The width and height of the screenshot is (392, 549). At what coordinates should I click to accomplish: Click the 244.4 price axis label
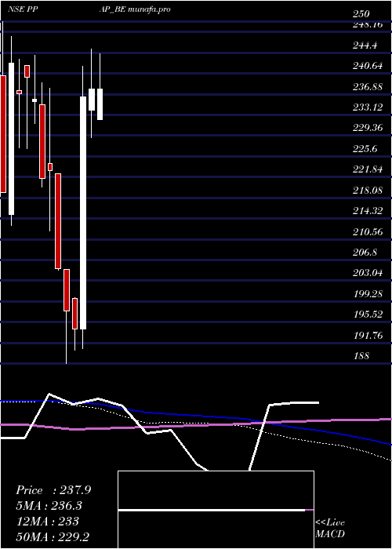pyautogui.click(x=365, y=45)
